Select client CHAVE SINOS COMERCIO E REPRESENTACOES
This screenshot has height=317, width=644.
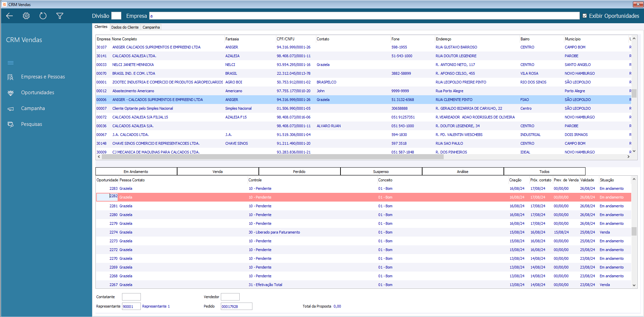pos(156,143)
